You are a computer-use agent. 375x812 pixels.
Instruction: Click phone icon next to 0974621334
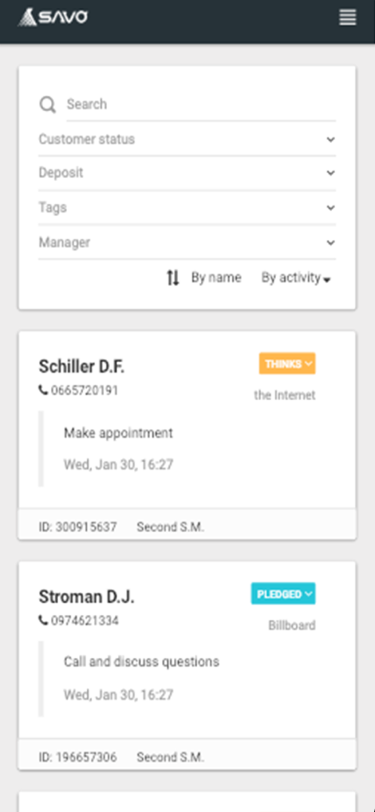pyautogui.click(x=44, y=620)
